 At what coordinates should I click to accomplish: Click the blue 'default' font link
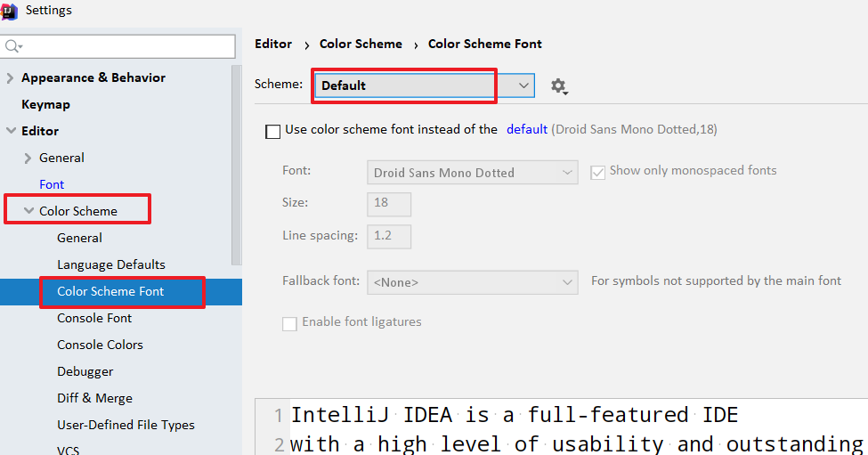pyautogui.click(x=527, y=129)
